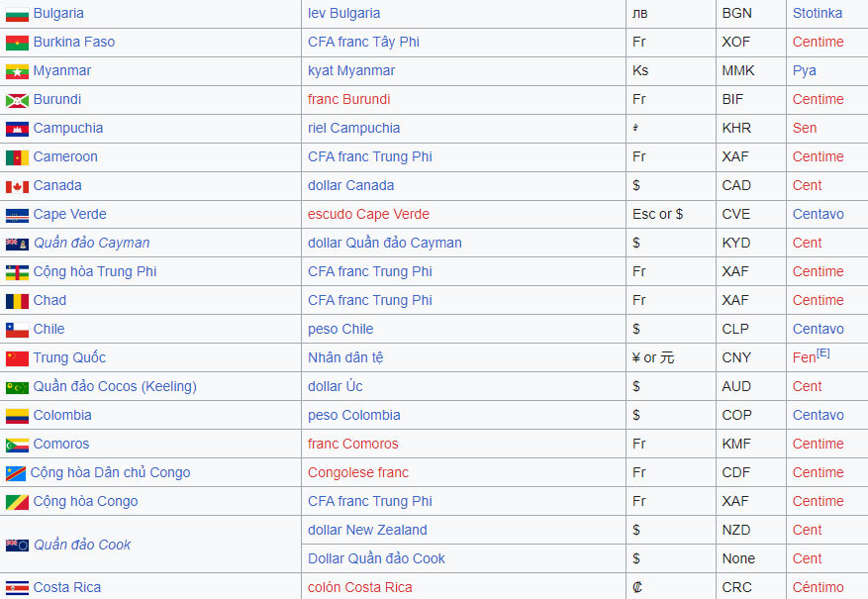The width and height of the screenshot is (868, 599).
Task: Open the dollar New Zealand link
Action: click(x=367, y=531)
